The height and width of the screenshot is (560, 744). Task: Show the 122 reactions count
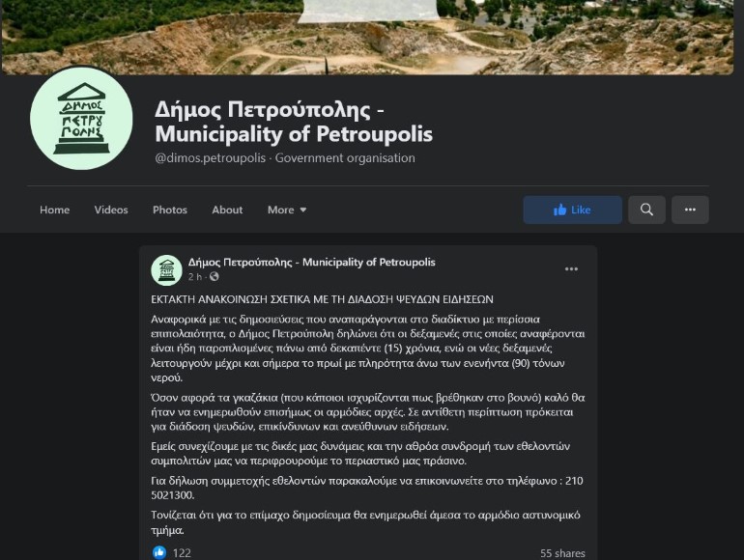tap(182, 553)
